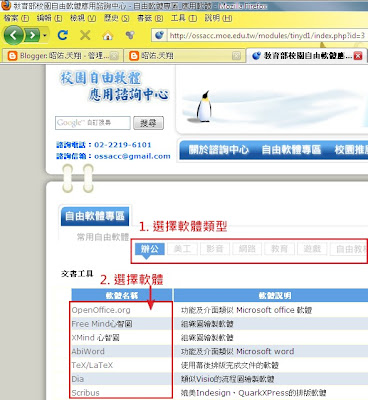This screenshot has width=368, height=400.
Task: Open the 檢視 (V) menu
Action: (x=83, y=18)
